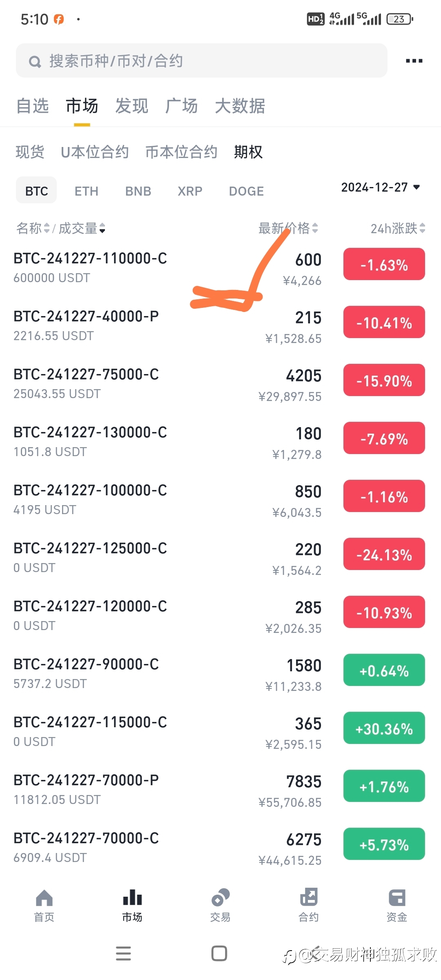Tap the Android home square button
The width and height of the screenshot is (441, 980).
coord(219,953)
